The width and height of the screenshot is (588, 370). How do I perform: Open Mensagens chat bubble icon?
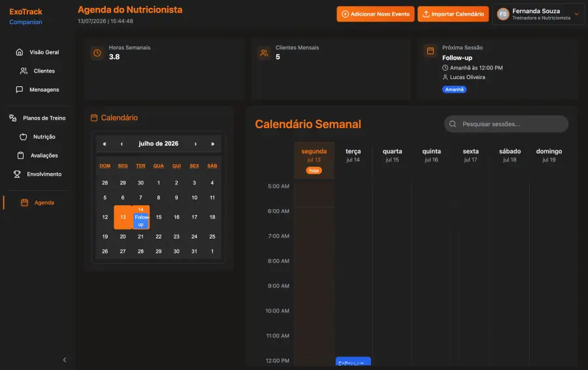(x=20, y=90)
